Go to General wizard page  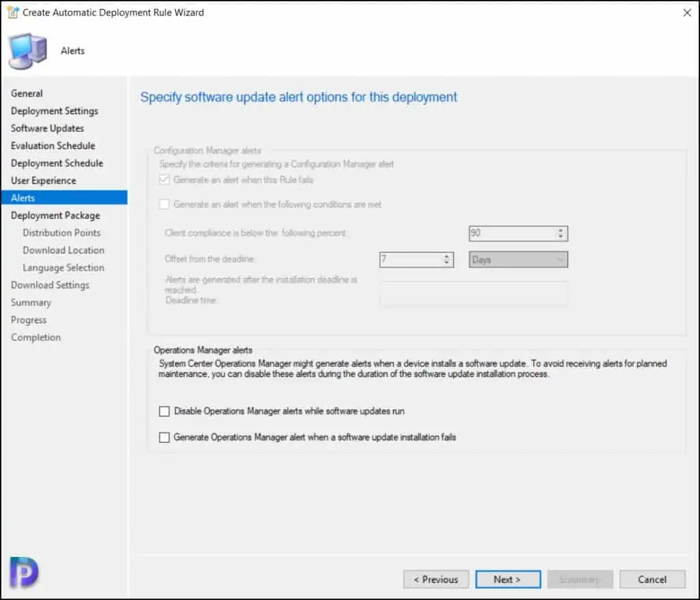coord(27,94)
